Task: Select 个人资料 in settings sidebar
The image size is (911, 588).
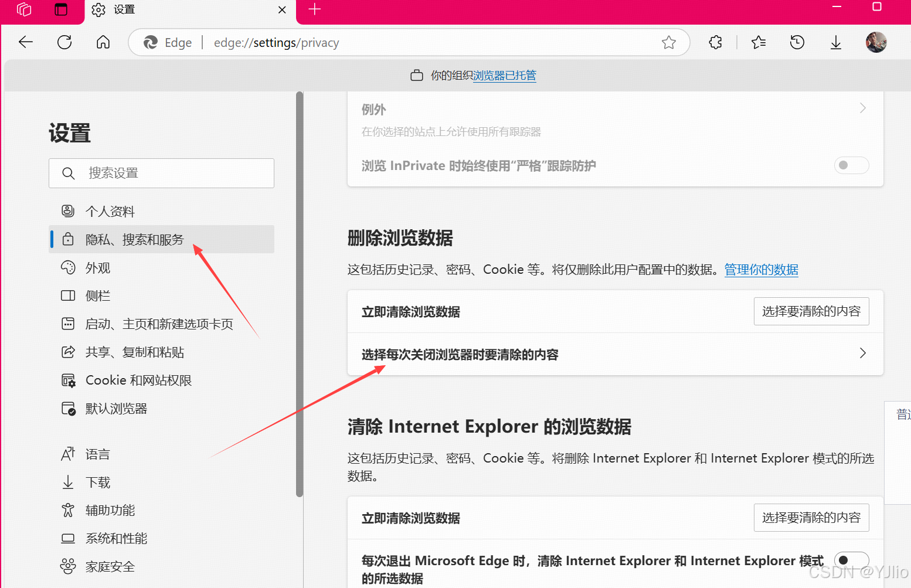Action: tap(161, 211)
